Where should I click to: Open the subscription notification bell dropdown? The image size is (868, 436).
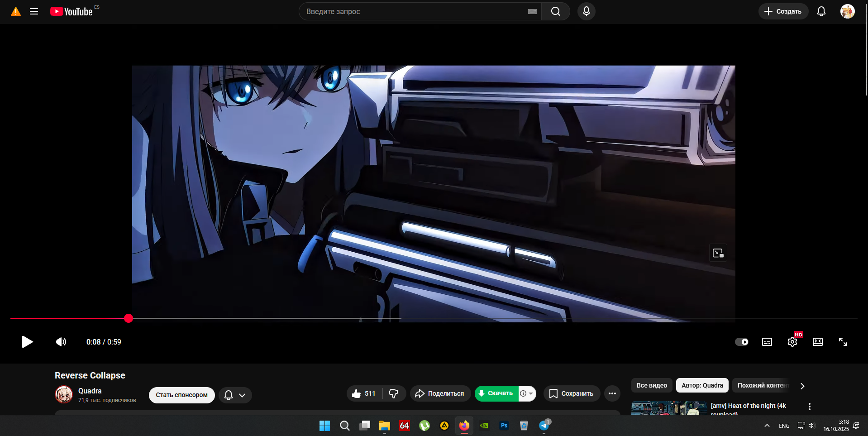click(235, 395)
